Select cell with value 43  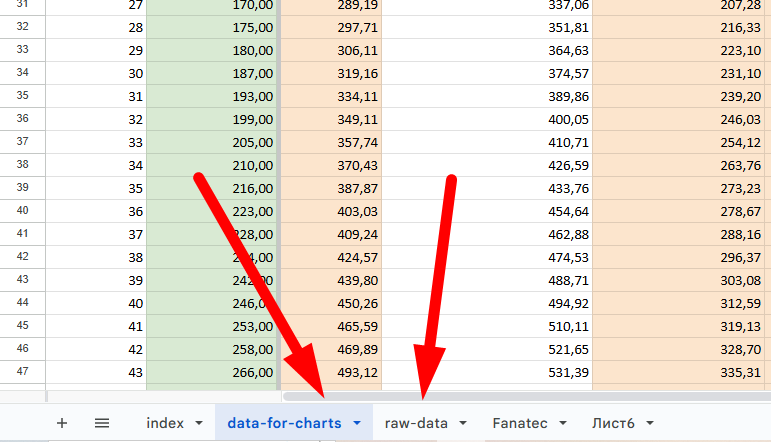(x=96, y=372)
